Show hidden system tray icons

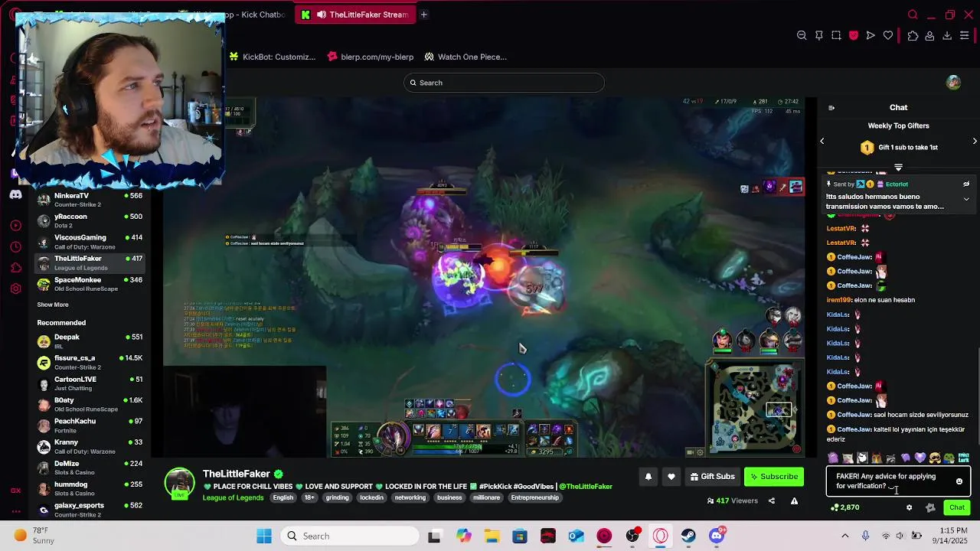845,536
